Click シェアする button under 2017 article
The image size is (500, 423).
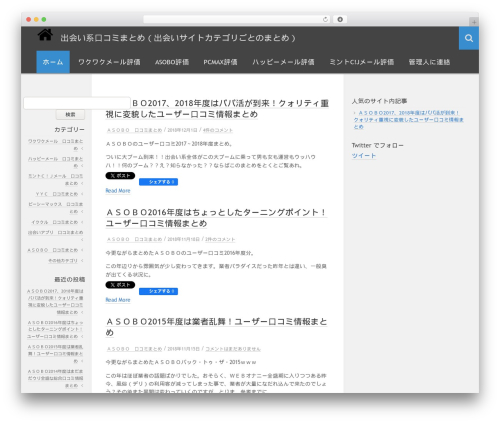click(x=158, y=182)
